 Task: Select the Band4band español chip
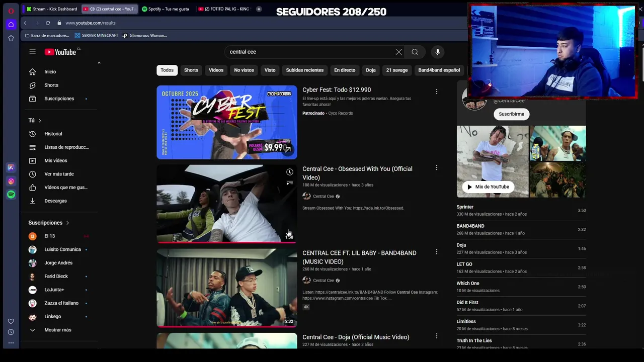click(439, 70)
